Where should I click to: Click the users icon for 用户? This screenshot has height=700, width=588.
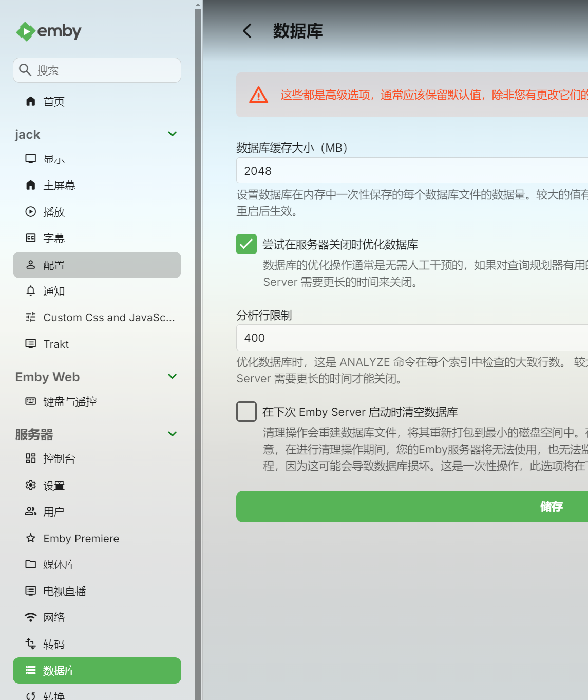coord(31,511)
